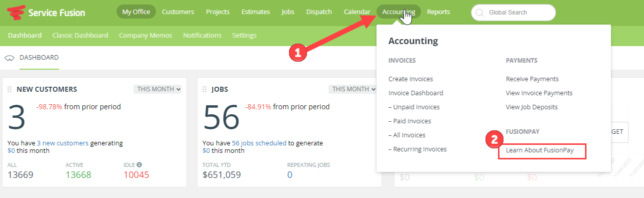The image size is (644, 198).
Task: Open the Dispatch menu
Action: pyautogui.click(x=319, y=12)
